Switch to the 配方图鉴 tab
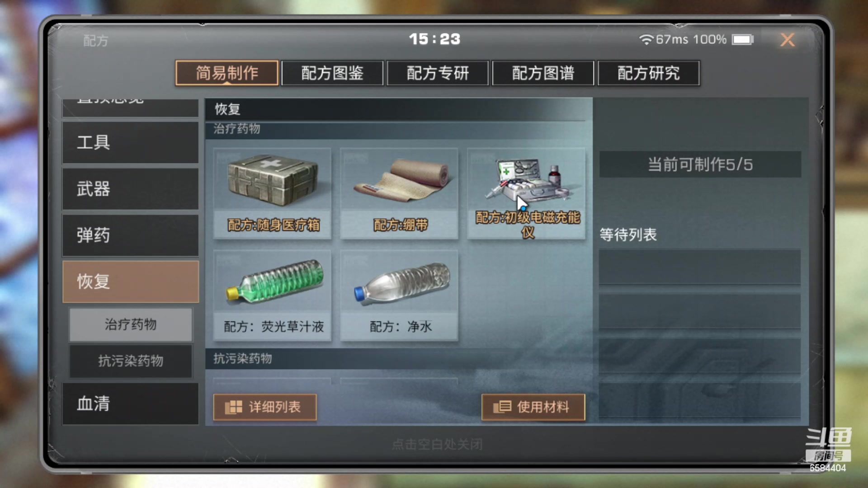This screenshot has width=868, height=488. [332, 73]
